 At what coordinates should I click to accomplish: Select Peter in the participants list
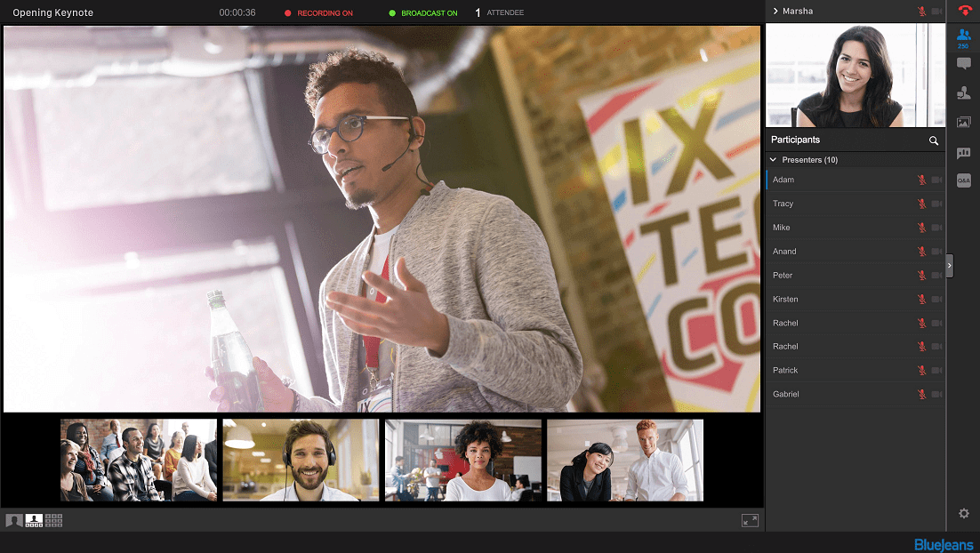(x=783, y=276)
